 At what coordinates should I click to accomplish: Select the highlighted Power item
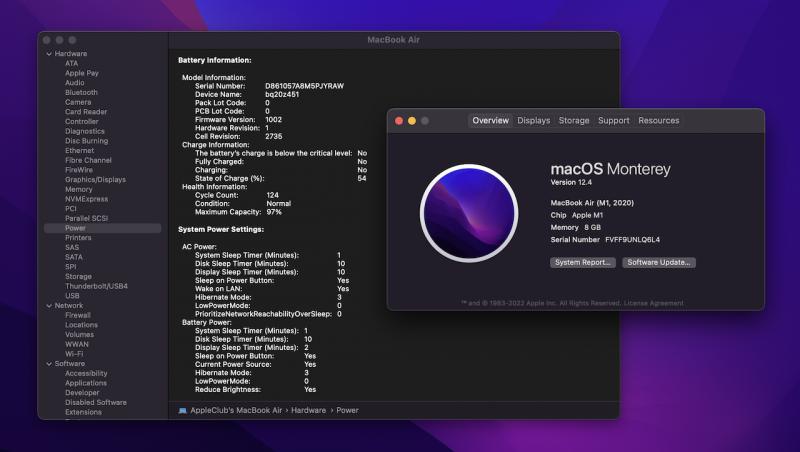click(103, 228)
